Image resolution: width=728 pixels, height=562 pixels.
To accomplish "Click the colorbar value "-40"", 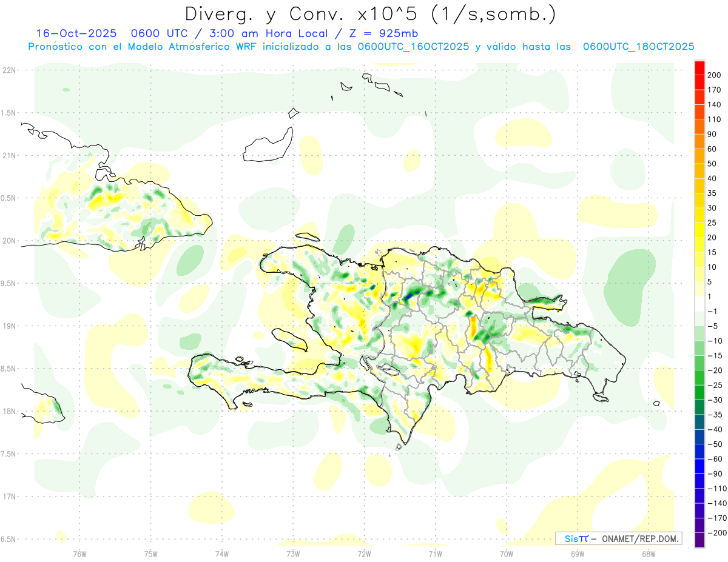I will pyautogui.click(x=715, y=430).
